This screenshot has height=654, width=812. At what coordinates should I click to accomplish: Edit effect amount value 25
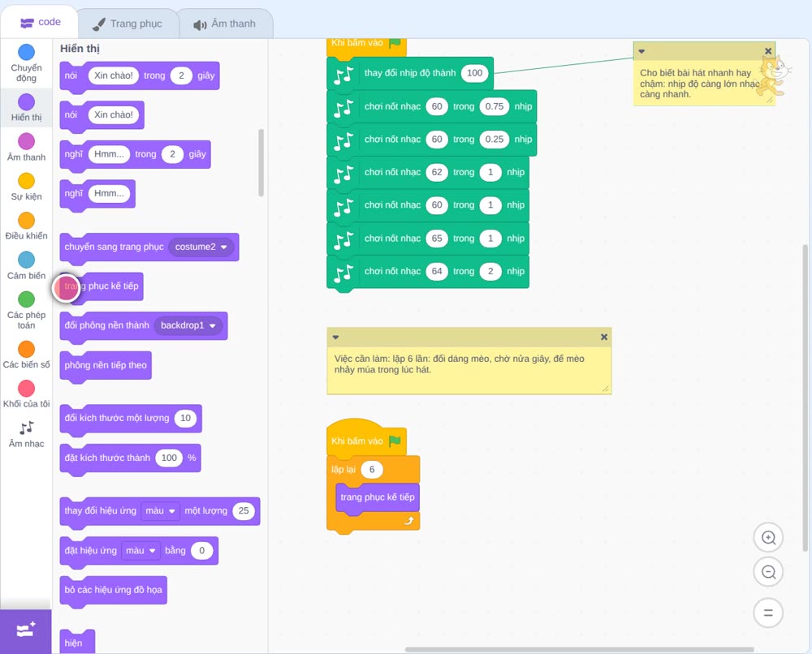(x=244, y=510)
